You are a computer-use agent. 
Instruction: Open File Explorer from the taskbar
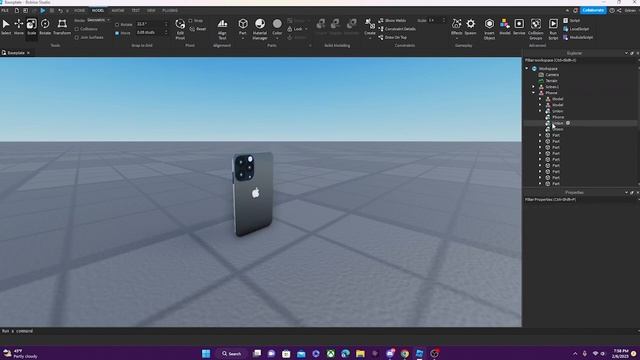tap(360, 353)
